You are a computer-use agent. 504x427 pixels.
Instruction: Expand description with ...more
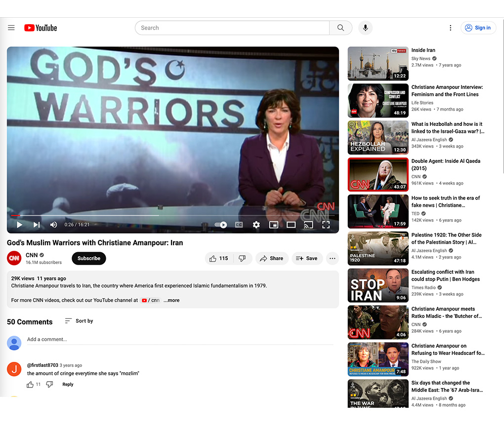(171, 300)
